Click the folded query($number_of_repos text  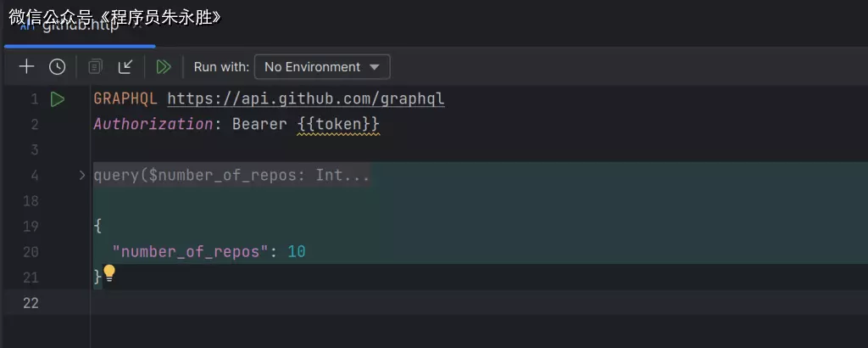click(231, 176)
